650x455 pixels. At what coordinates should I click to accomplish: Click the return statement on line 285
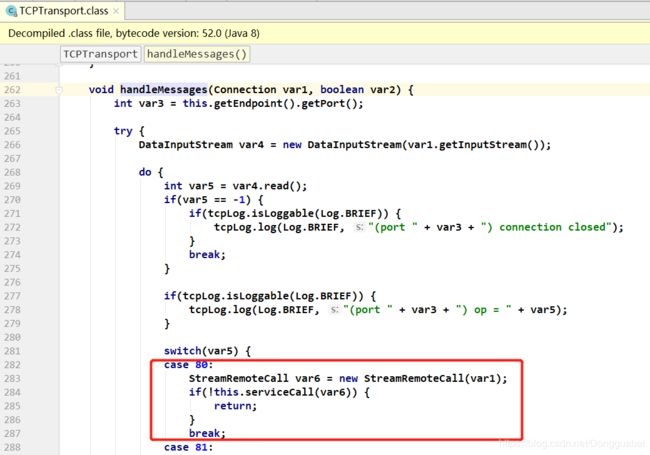(235, 406)
